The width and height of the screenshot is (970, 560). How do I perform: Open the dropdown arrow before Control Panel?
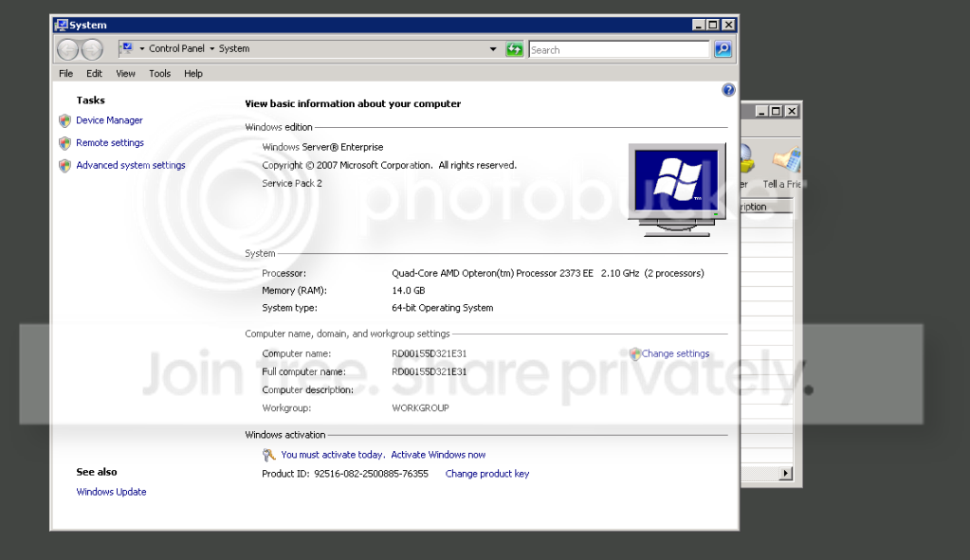tap(141, 49)
